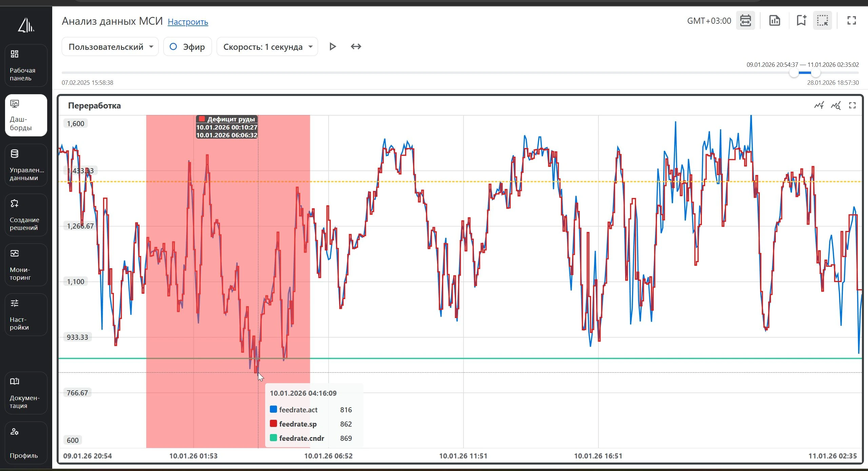Expand the Переработка chart panel

click(852, 105)
